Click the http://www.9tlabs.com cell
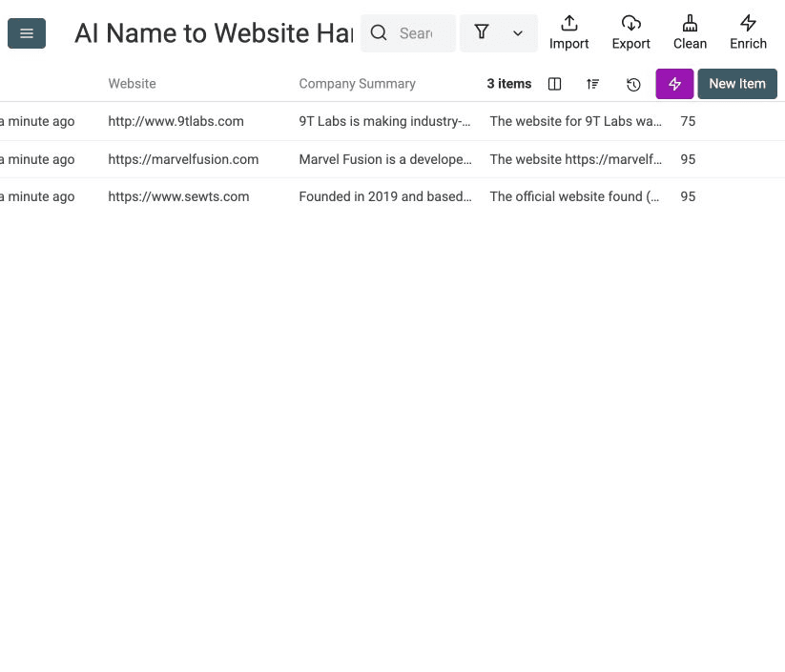Viewport: 785px width, 672px height. [x=176, y=121]
